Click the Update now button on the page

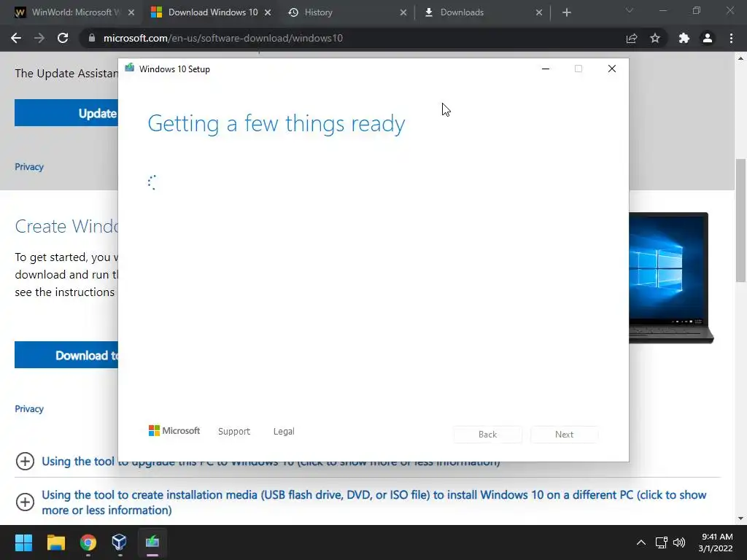66,113
